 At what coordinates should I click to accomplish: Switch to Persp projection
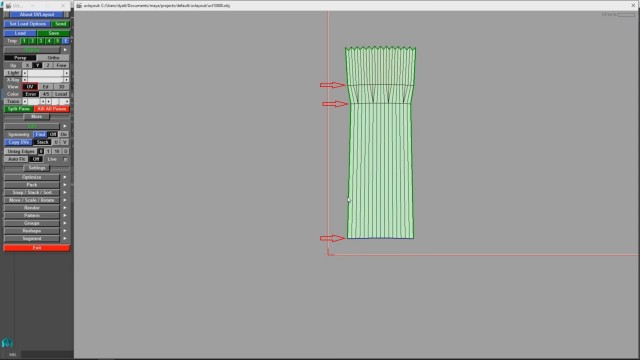click(x=20, y=58)
